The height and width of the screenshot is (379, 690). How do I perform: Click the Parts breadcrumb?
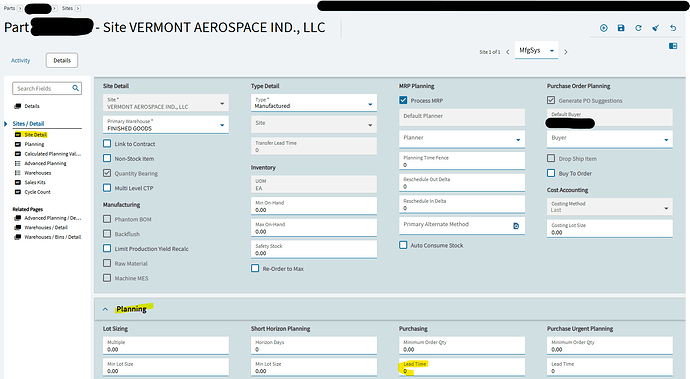9,8
